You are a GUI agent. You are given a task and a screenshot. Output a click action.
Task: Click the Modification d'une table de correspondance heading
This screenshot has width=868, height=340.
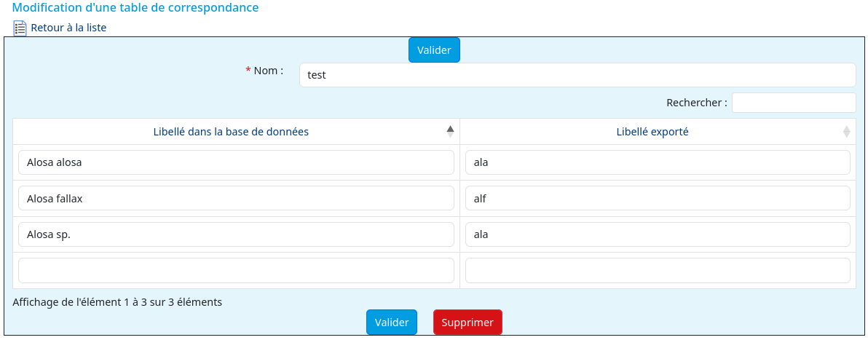click(135, 8)
